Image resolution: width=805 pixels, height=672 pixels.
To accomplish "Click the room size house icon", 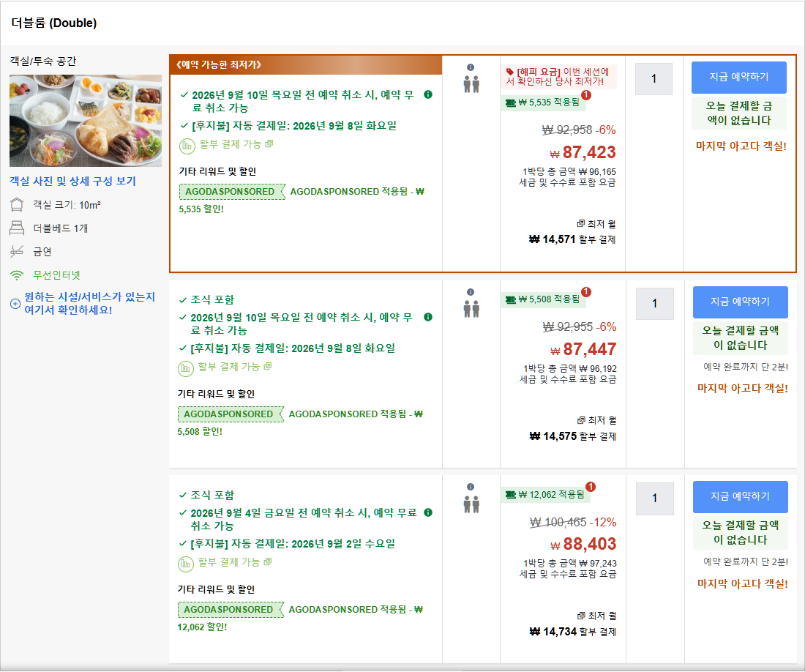I will point(17,205).
